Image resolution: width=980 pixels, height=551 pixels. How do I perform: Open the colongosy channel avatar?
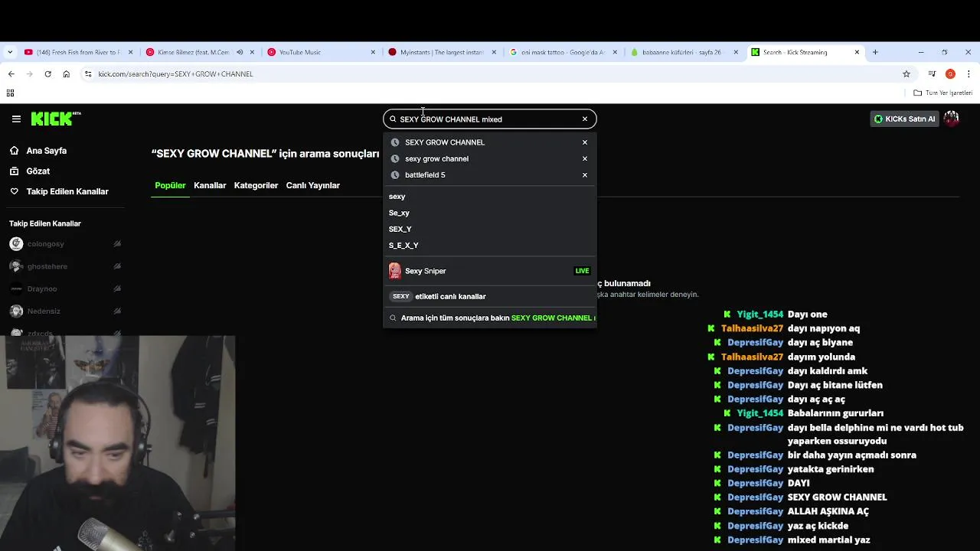(x=16, y=244)
